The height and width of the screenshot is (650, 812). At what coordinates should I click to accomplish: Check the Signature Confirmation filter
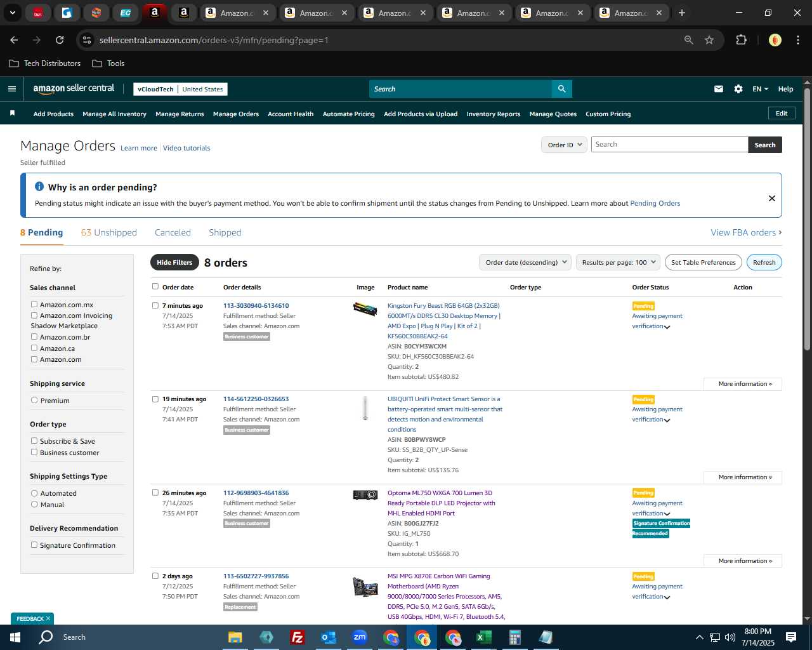[34, 545]
